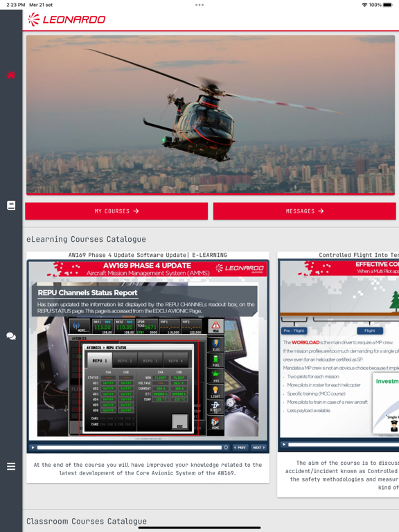Viewport: 399px width, 532px height.
Task: Click the eLearning Courses Catalogue heading
Action: tap(86, 239)
